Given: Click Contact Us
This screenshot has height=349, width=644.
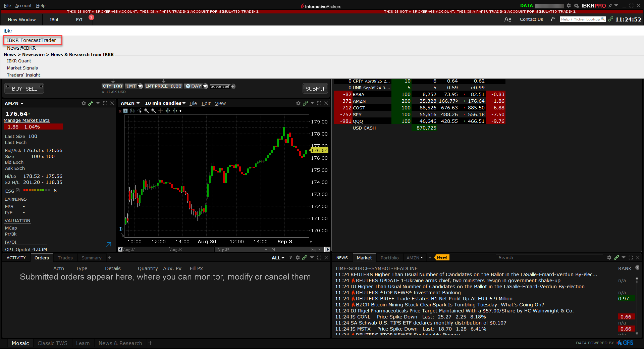Looking at the screenshot, I should click(531, 19).
